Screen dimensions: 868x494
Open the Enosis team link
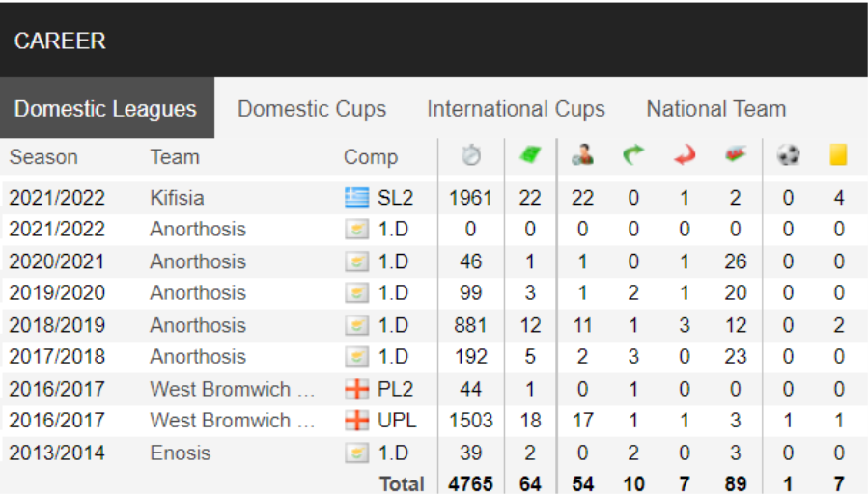point(181,453)
